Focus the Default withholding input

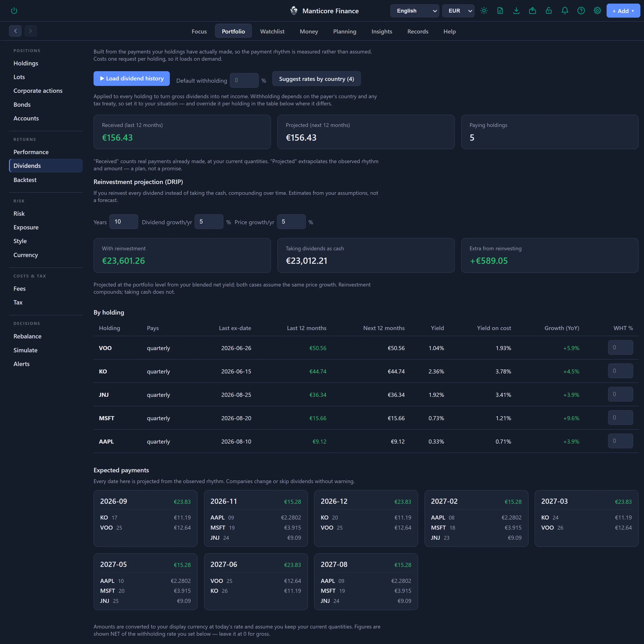tap(244, 80)
